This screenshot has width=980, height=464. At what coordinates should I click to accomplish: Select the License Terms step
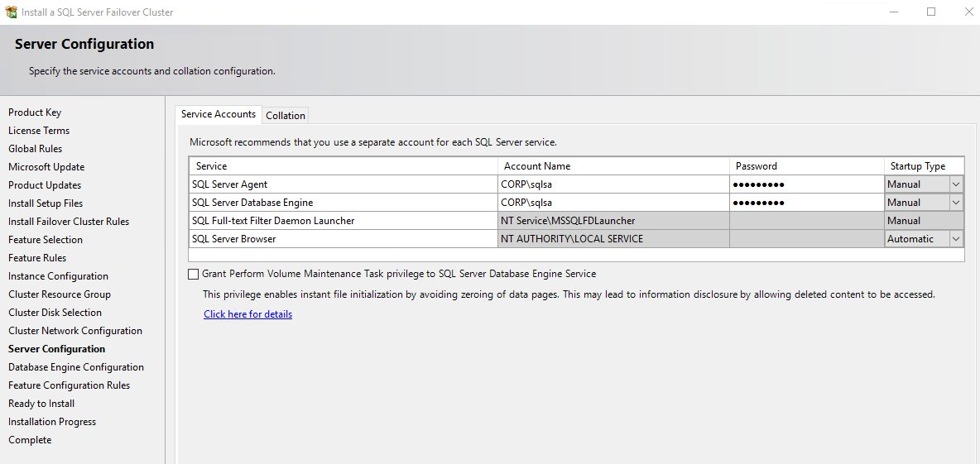39,131
